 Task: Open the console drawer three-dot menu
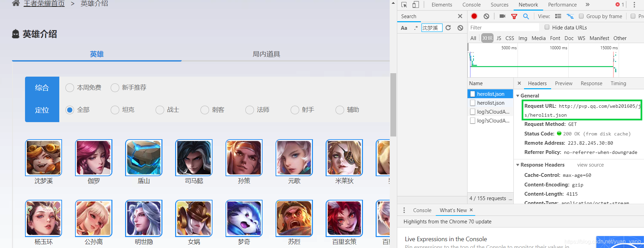pyautogui.click(x=404, y=210)
